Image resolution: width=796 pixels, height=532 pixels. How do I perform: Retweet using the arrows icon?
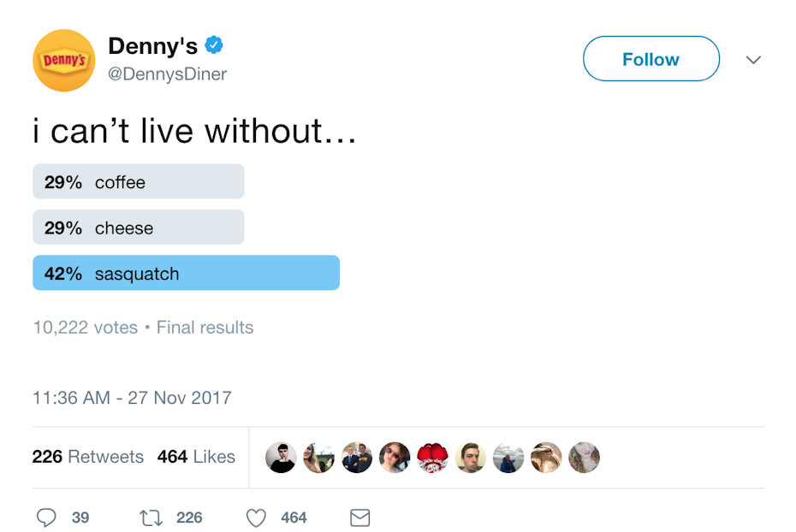pyautogui.click(x=151, y=517)
